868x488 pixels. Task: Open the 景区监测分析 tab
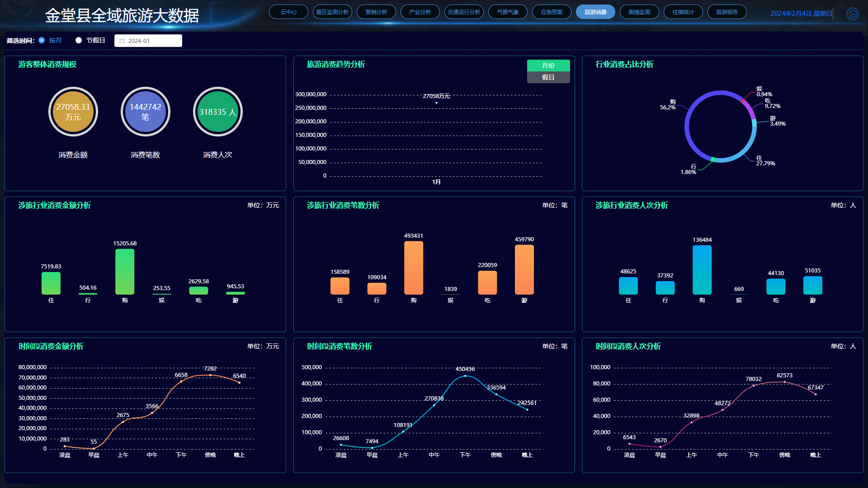point(332,12)
